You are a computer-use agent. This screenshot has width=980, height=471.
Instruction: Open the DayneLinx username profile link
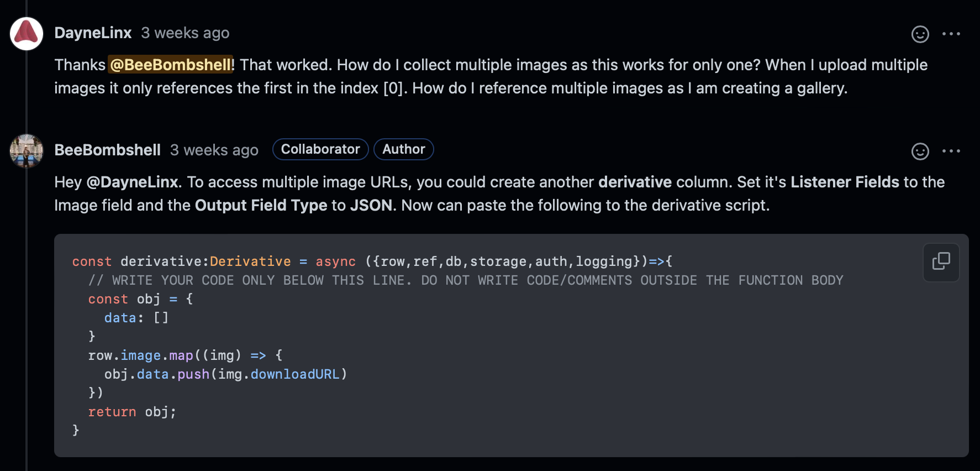click(93, 33)
